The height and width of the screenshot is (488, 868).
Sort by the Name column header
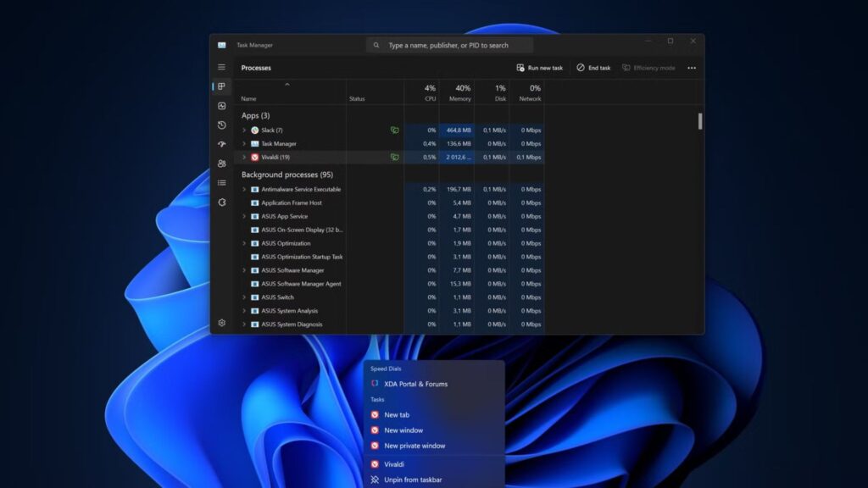click(x=291, y=92)
